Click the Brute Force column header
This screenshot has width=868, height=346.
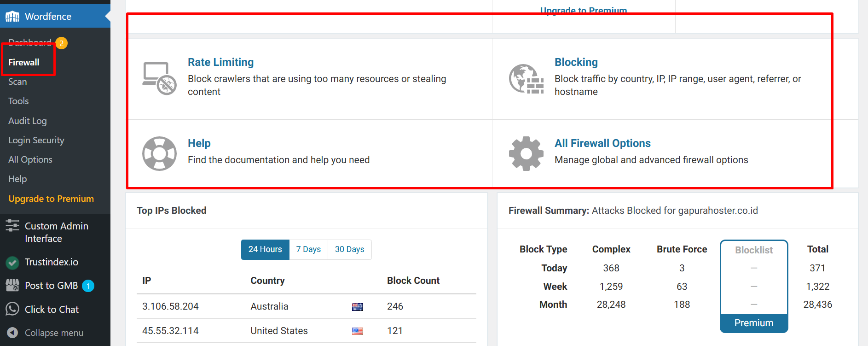682,249
